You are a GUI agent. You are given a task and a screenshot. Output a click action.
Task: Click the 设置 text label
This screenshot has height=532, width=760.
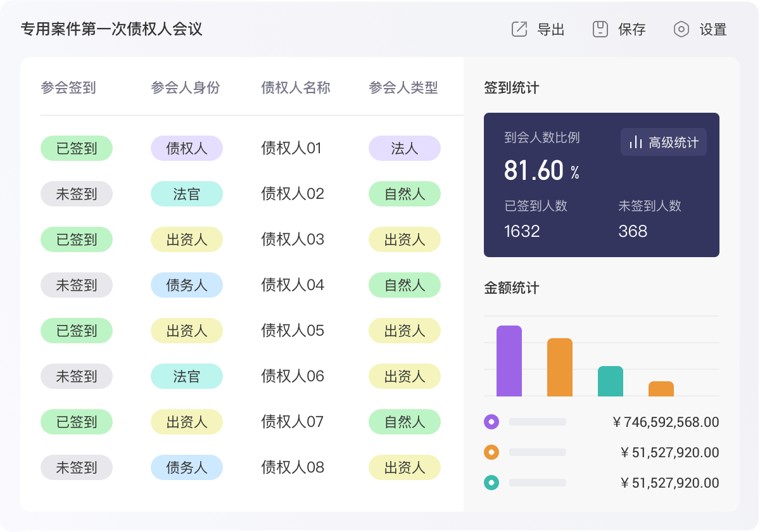[x=713, y=29]
